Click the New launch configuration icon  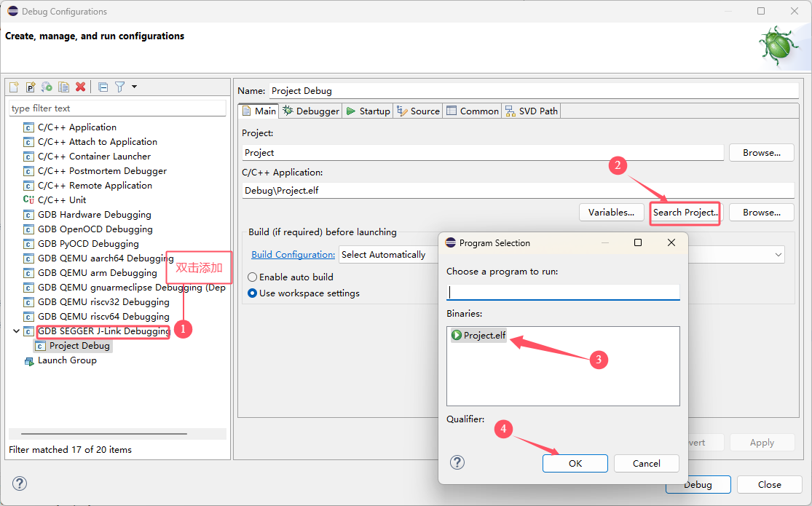[14, 87]
